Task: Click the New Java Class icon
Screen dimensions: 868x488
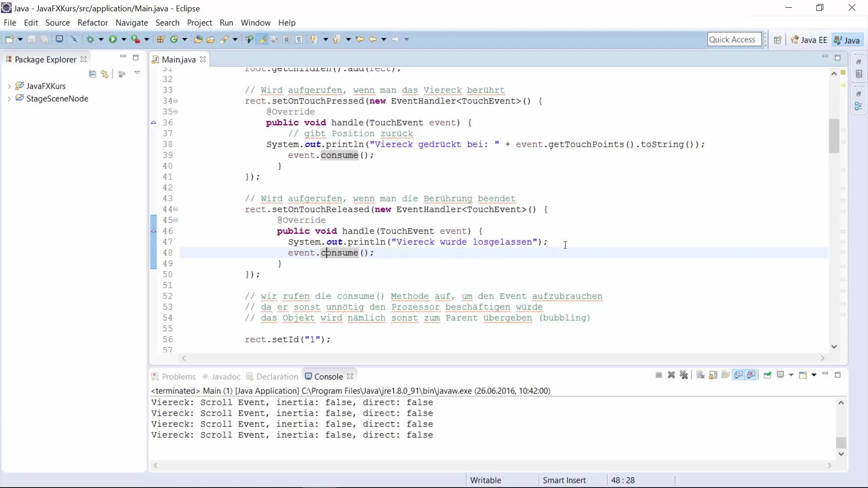Action: point(174,39)
